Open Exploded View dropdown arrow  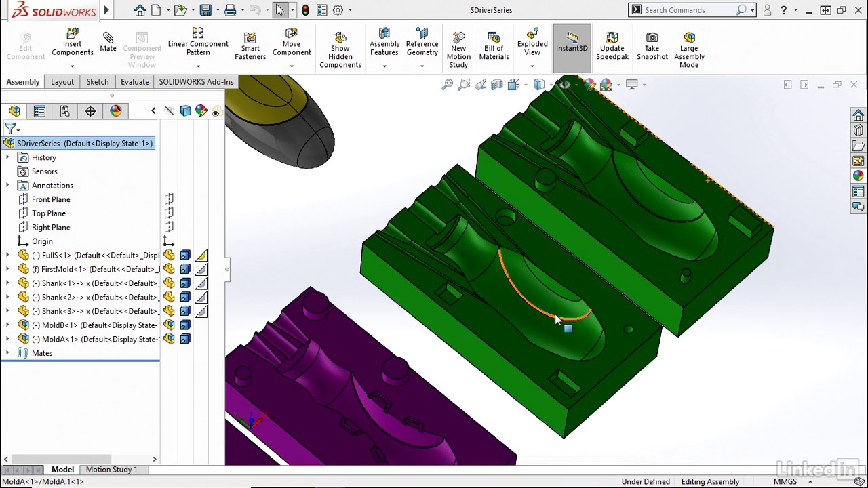(x=532, y=66)
